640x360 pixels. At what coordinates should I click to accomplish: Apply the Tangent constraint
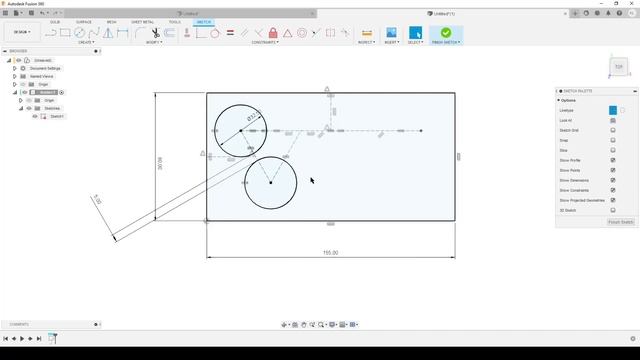click(x=215, y=33)
